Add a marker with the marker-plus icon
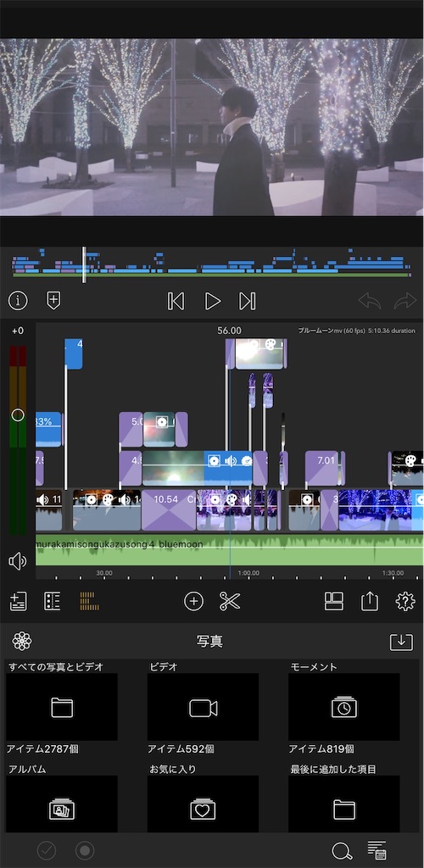 pyautogui.click(x=53, y=301)
